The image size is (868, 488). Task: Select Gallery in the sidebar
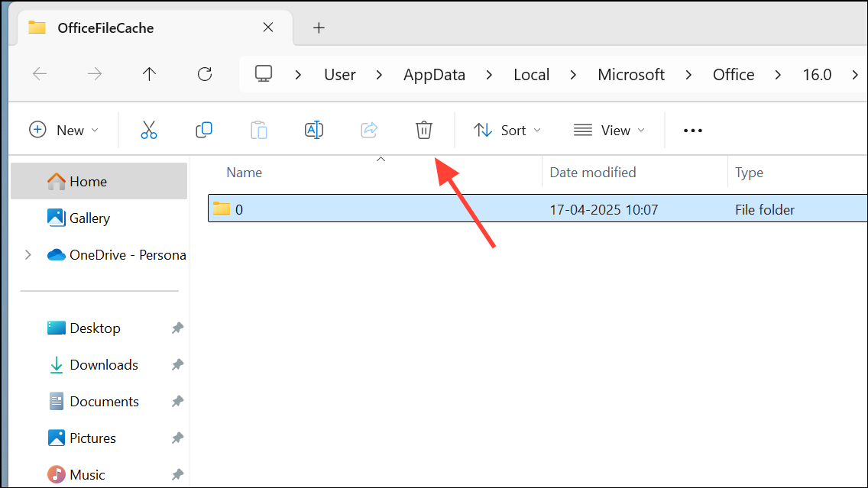tap(89, 218)
